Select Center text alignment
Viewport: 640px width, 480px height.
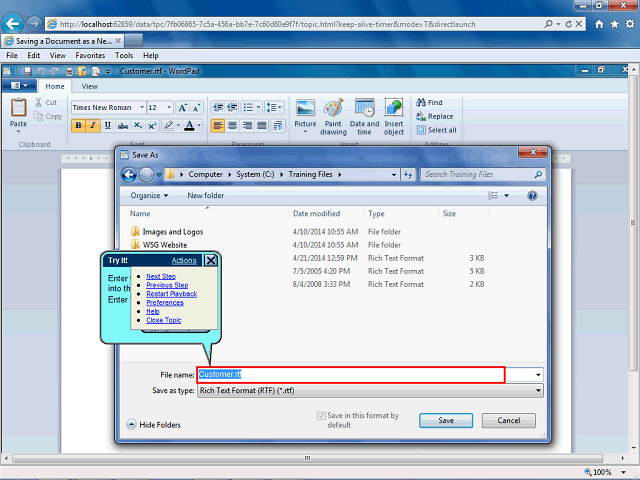[x=232, y=126]
